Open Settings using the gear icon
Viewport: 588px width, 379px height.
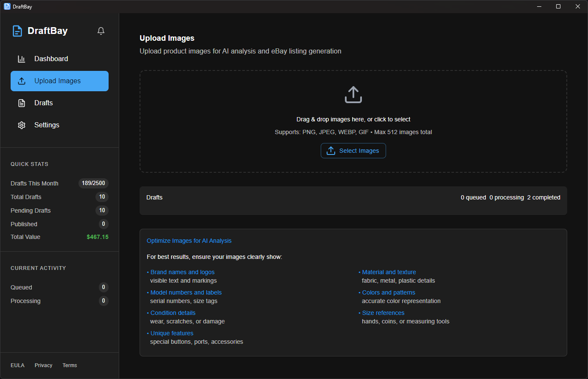[x=22, y=125]
